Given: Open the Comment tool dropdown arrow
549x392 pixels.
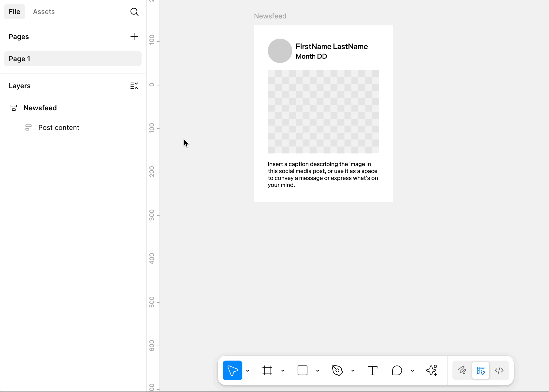Looking at the screenshot, I should pos(412,371).
